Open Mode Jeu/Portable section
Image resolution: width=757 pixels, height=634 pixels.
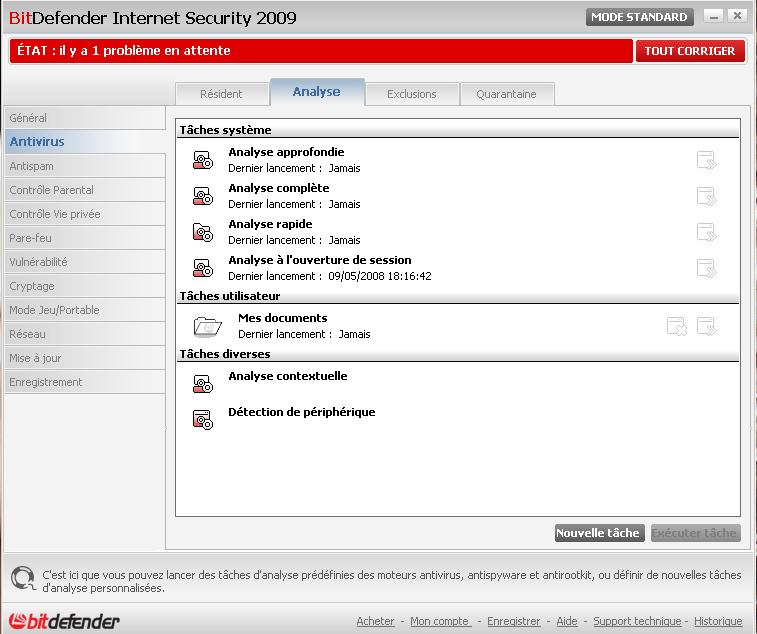coord(84,310)
